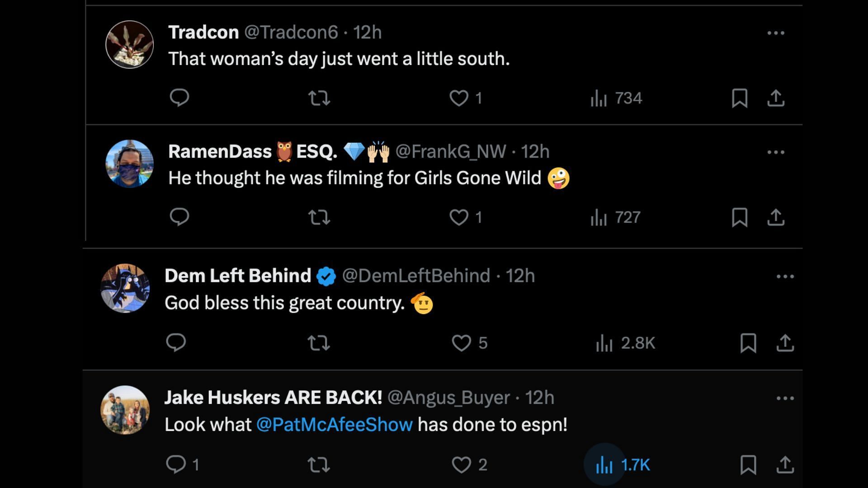Bookmark Tradcon's tweet

point(740,98)
